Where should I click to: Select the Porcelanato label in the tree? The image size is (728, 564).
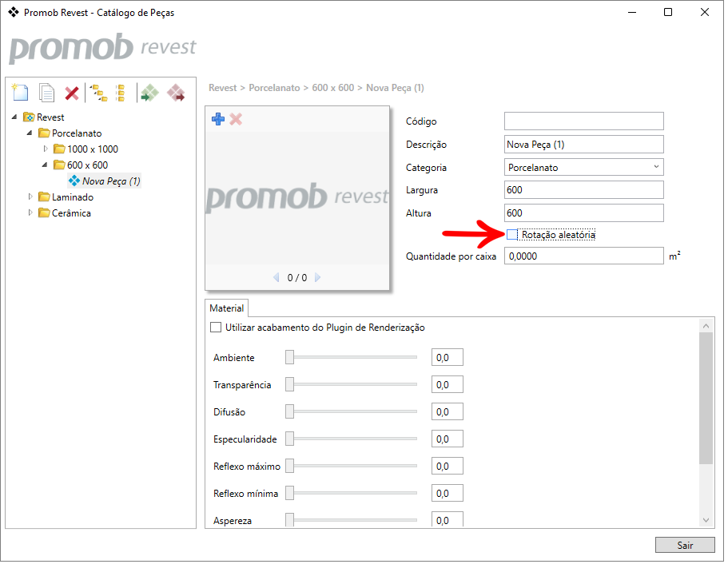(x=77, y=133)
